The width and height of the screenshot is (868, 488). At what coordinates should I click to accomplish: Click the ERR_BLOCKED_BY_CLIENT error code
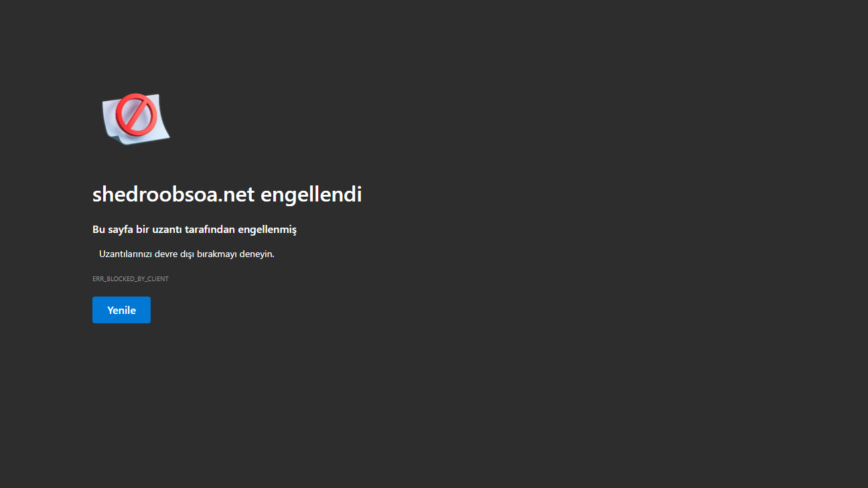[x=131, y=278]
